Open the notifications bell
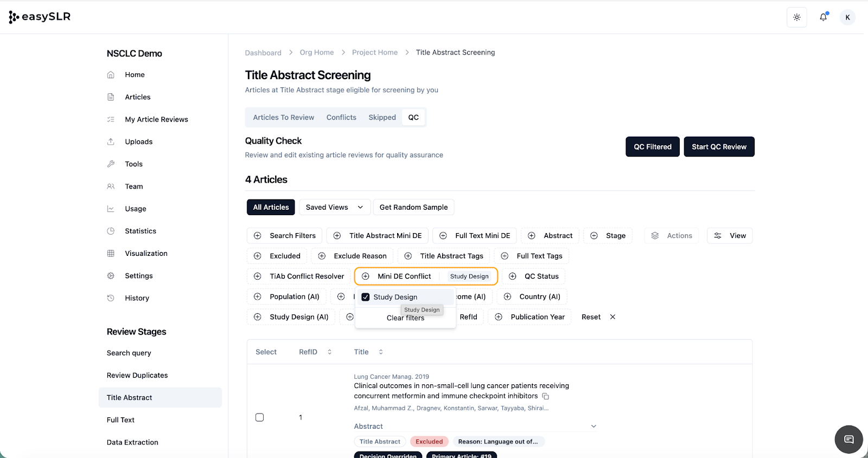This screenshot has width=868, height=458. click(x=823, y=17)
